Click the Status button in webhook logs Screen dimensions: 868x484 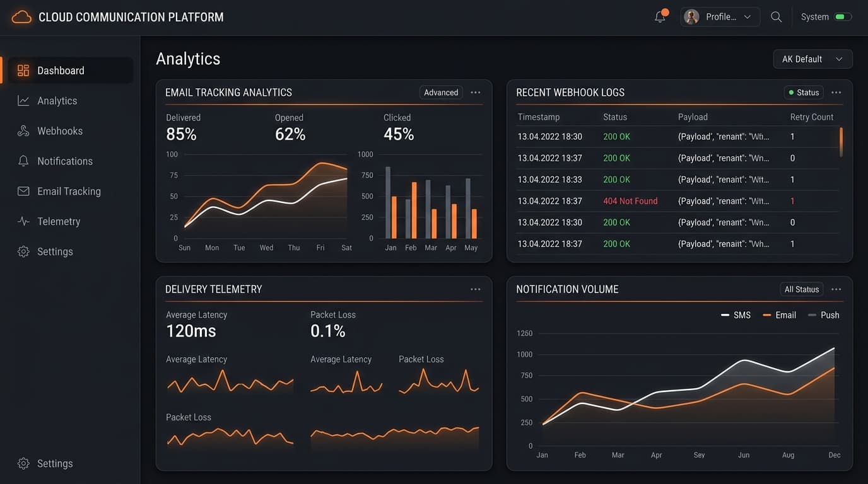(x=802, y=93)
